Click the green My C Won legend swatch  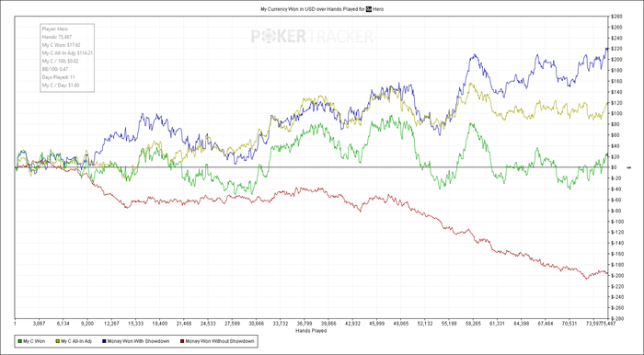[x=20, y=341]
